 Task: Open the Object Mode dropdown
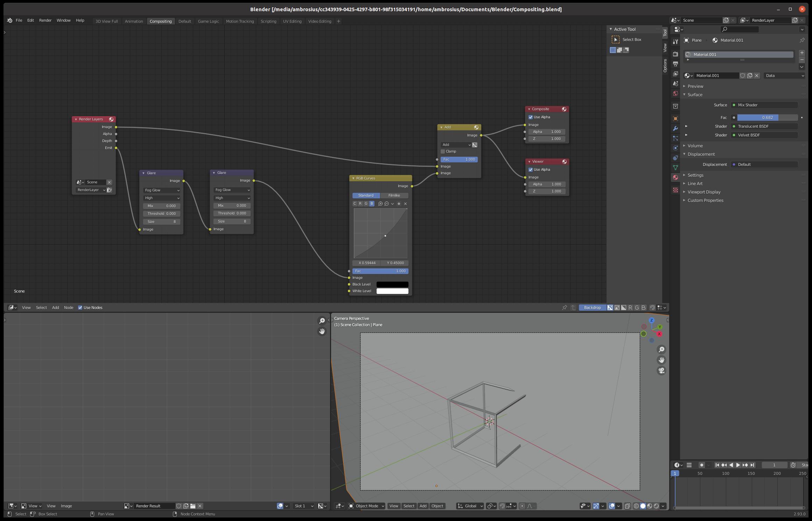coord(366,506)
